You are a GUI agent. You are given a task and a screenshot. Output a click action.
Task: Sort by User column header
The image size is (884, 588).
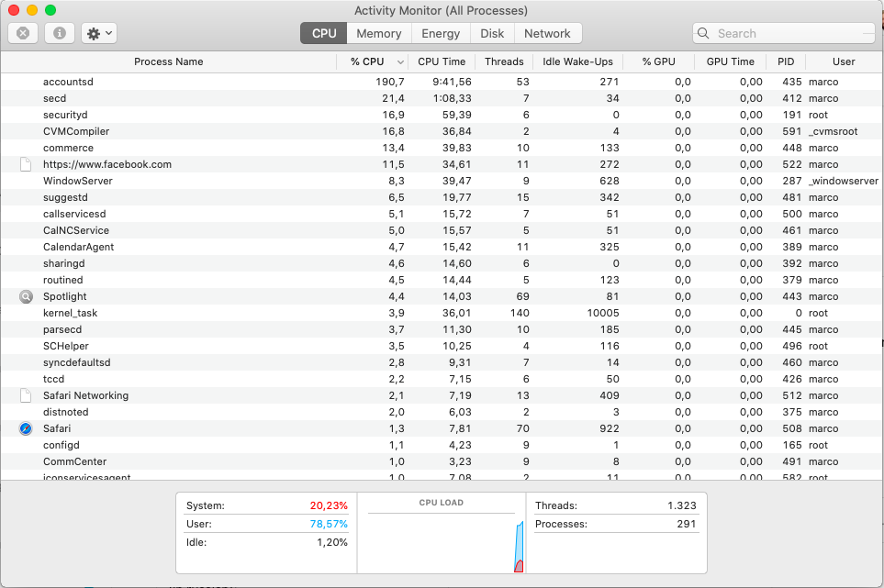point(844,62)
